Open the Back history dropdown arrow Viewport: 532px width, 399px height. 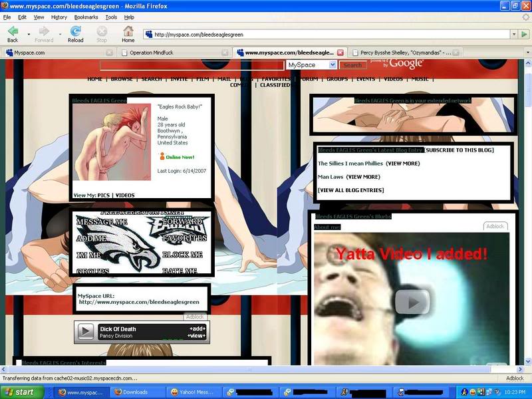click(29, 35)
